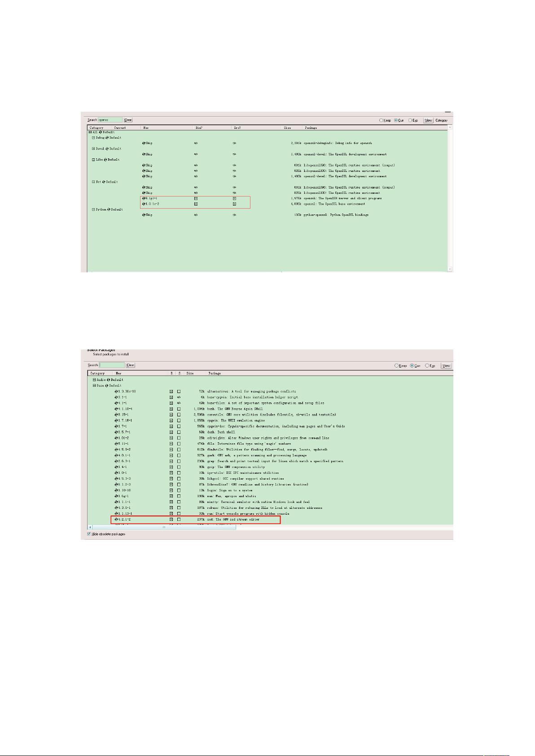Screen dimensions: 535x756
Task: Collapse the Net category node
Action: coord(94,182)
